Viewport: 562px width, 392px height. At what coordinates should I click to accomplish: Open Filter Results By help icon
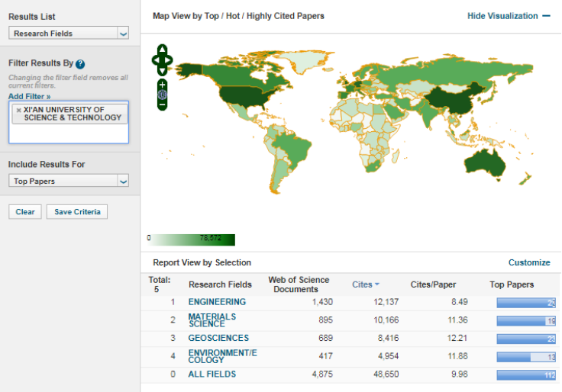coord(80,64)
